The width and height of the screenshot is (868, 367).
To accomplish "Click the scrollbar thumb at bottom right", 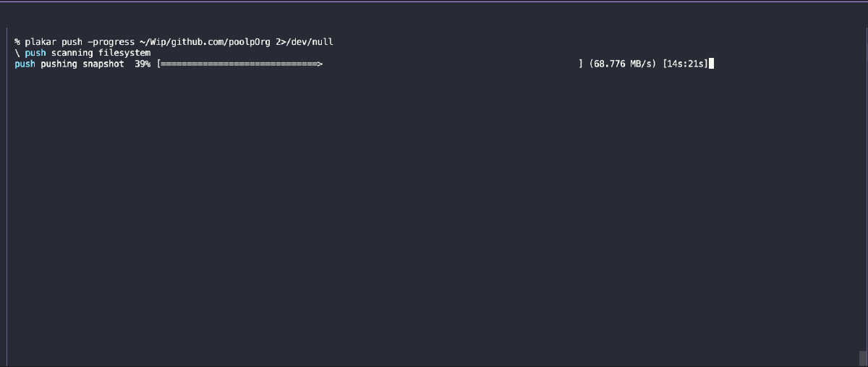I will pyautogui.click(x=863, y=358).
